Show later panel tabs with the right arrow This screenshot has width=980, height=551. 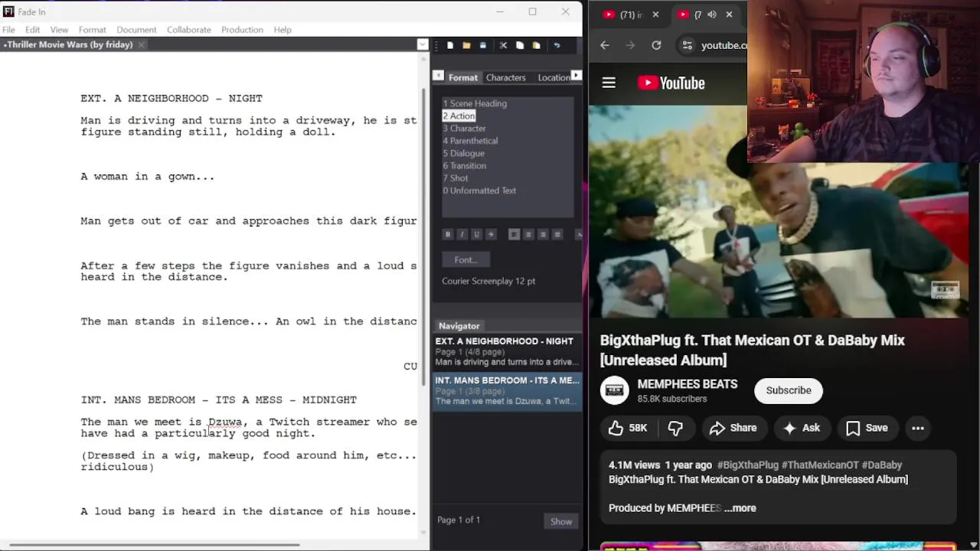coord(577,76)
